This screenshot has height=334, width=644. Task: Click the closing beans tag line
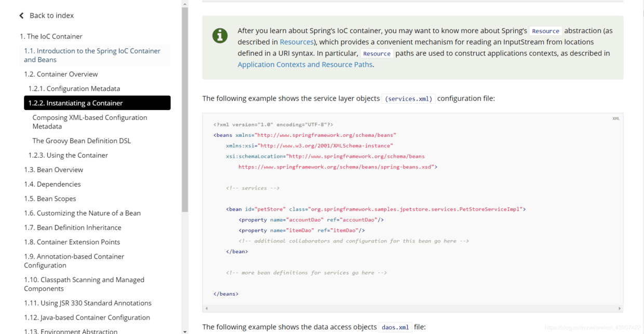tap(226, 294)
